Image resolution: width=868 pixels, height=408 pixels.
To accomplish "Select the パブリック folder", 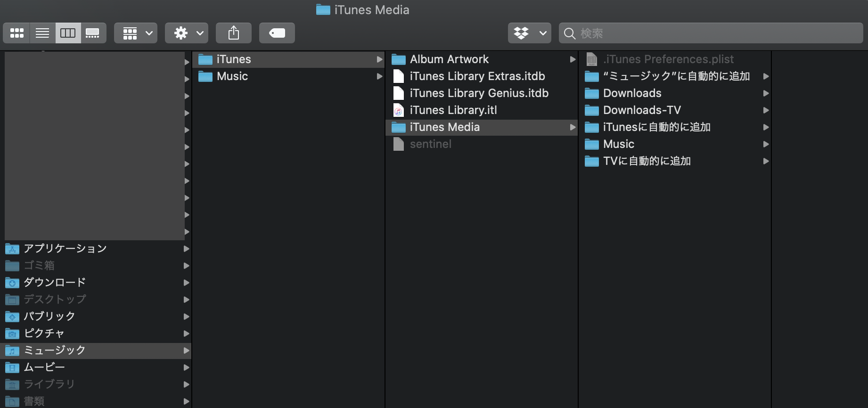I will pyautogui.click(x=96, y=317).
